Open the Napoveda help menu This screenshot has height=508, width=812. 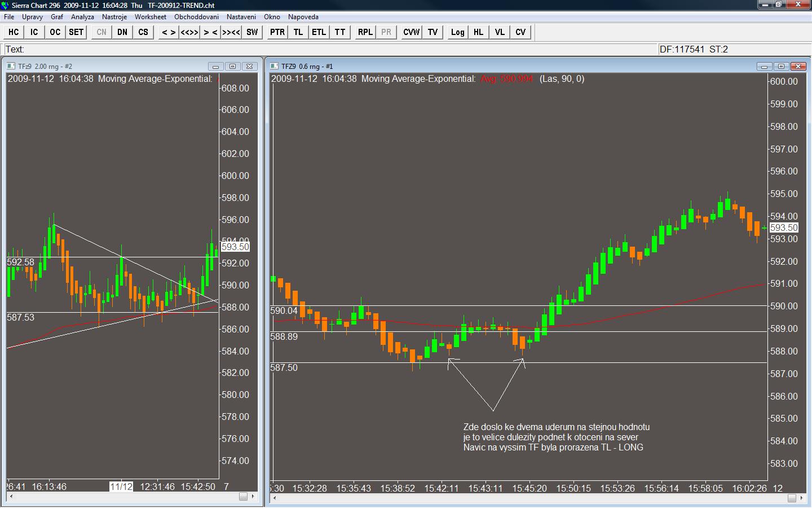[x=303, y=17]
